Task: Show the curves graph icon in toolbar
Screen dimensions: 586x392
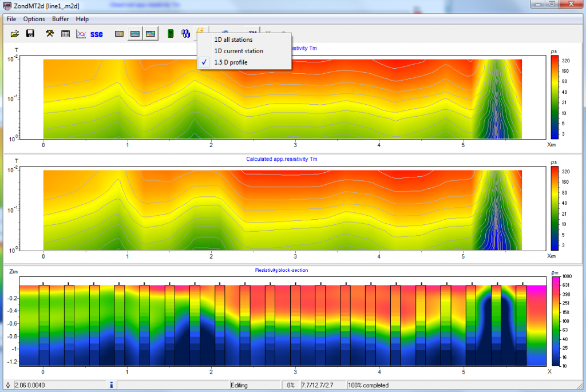Action: pos(81,34)
